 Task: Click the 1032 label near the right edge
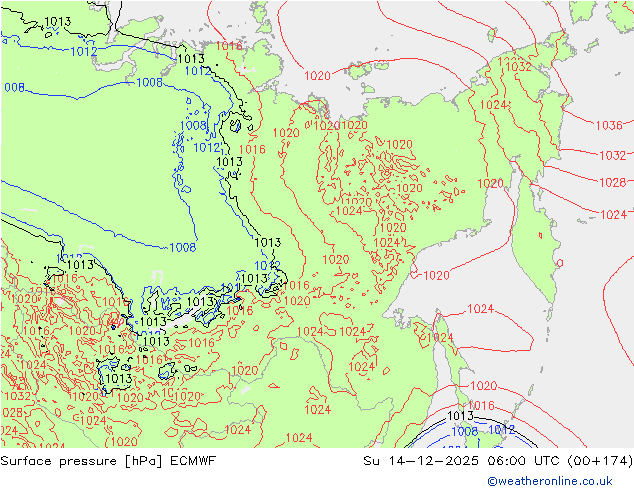(x=613, y=155)
